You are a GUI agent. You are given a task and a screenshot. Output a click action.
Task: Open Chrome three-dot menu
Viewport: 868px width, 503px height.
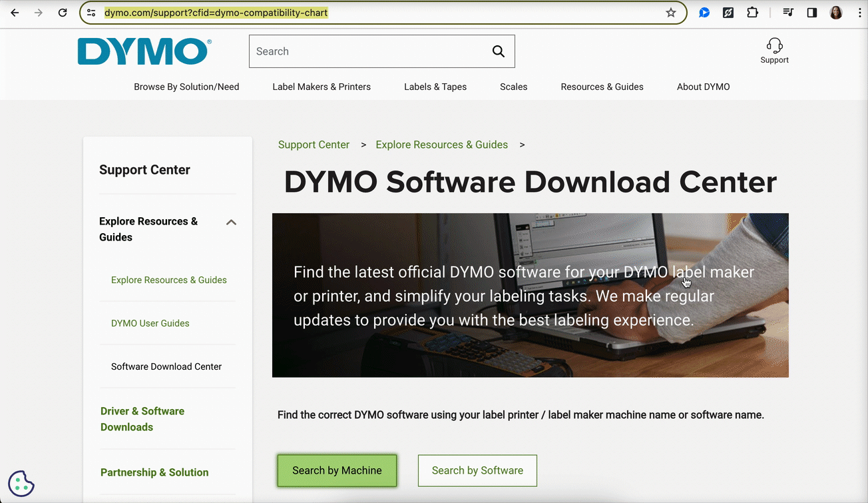859,13
